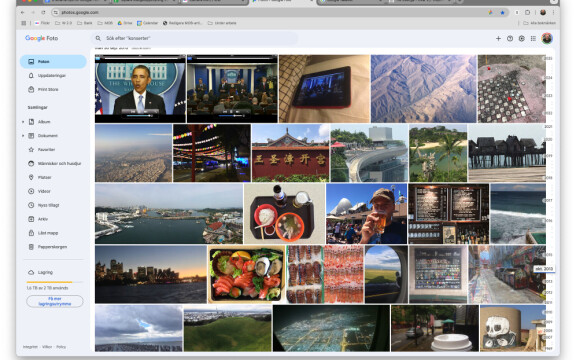Open Google Photos help icon
This screenshot has height=360, width=576.
pos(510,38)
